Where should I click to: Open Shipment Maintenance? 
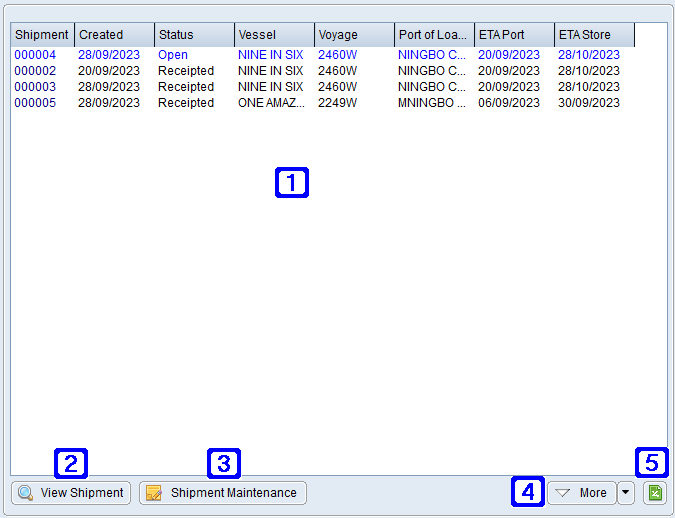pyautogui.click(x=223, y=493)
